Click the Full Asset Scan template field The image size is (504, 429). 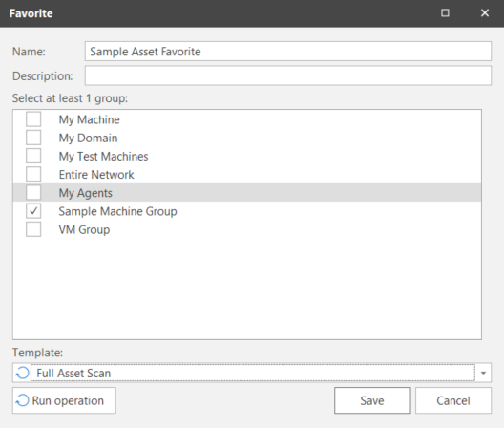point(253,373)
